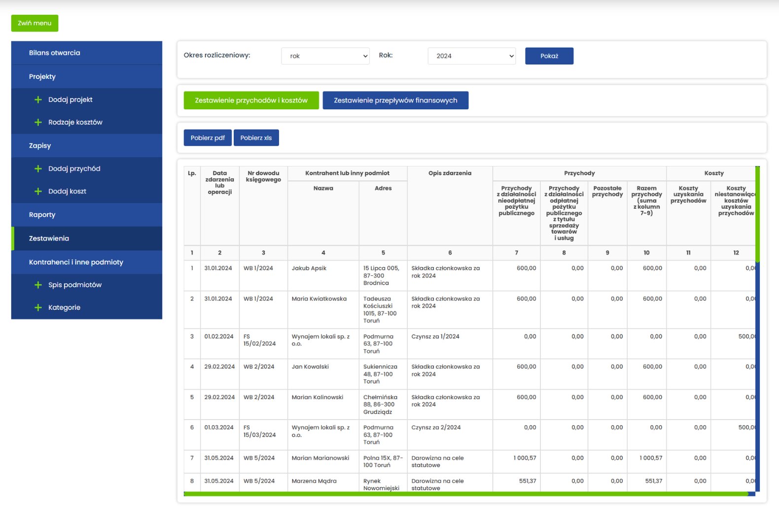The image size is (779, 532).
Task: Open the Okres rozliczeniowy dropdown
Action: (325, 56)
